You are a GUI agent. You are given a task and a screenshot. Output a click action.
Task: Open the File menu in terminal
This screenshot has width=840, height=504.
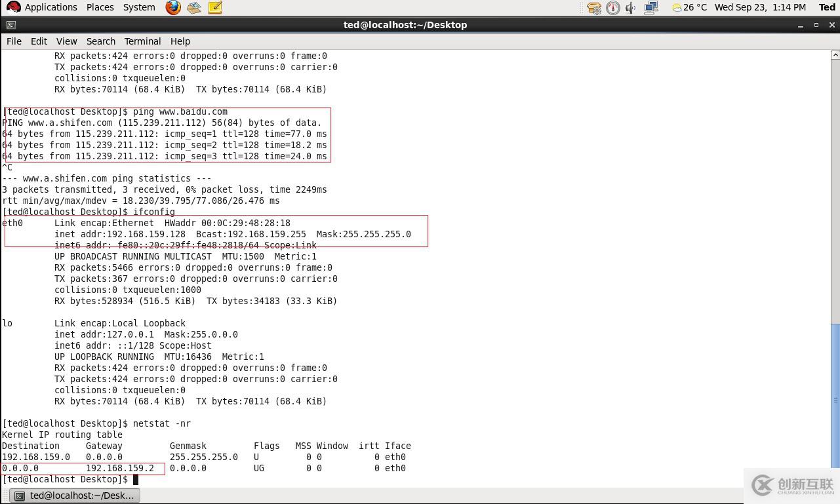click(x=14, y=41)
